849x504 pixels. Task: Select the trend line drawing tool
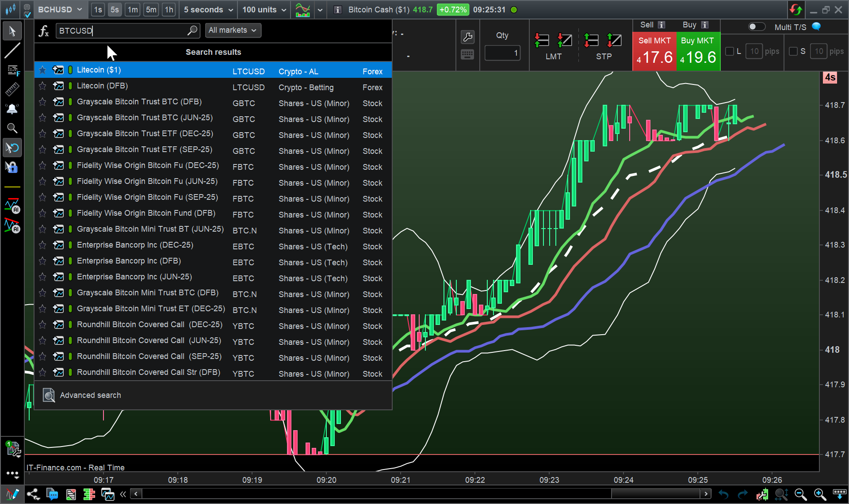click(12, 51)
